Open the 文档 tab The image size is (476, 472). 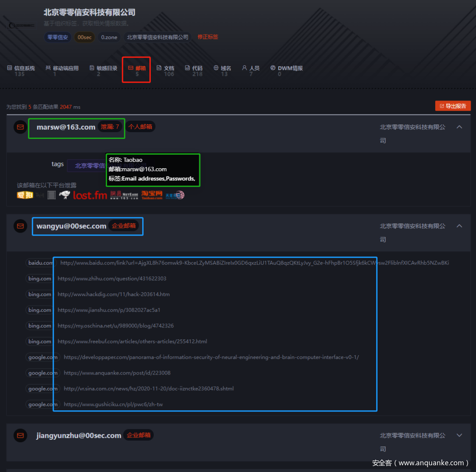pyautogui.click(x=165, y=71)
